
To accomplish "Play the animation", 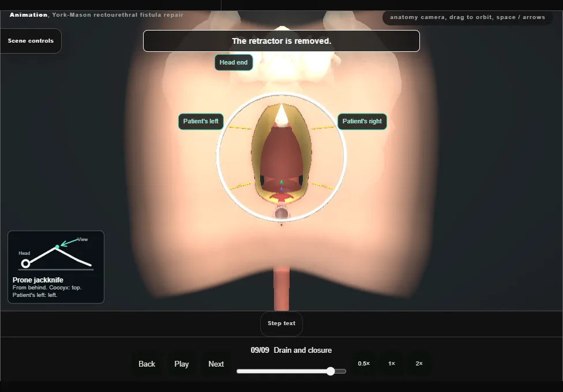I will tap(181, 364).
